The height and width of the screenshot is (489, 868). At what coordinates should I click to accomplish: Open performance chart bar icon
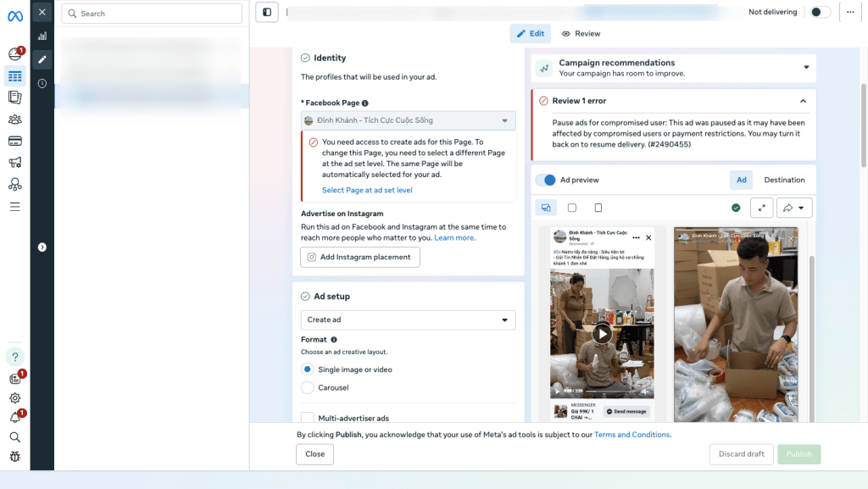42,36
